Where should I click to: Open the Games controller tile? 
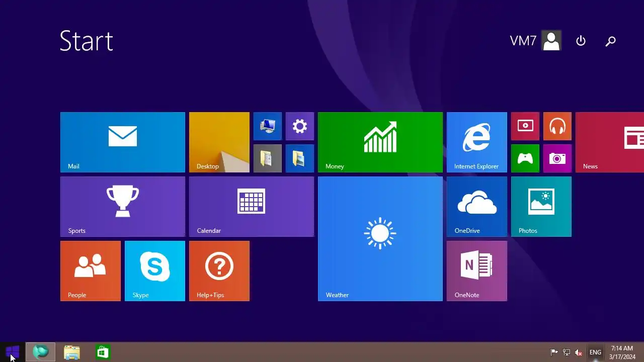pos(525,158)
